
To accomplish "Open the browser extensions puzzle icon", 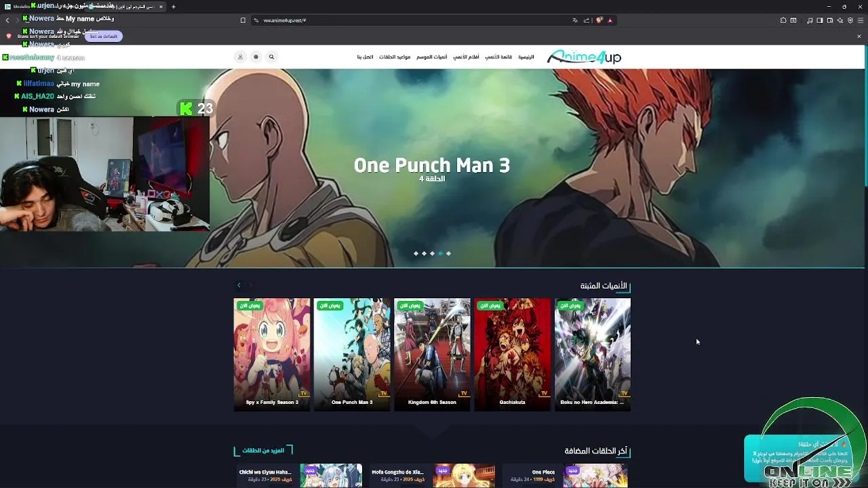I will 783,20.
